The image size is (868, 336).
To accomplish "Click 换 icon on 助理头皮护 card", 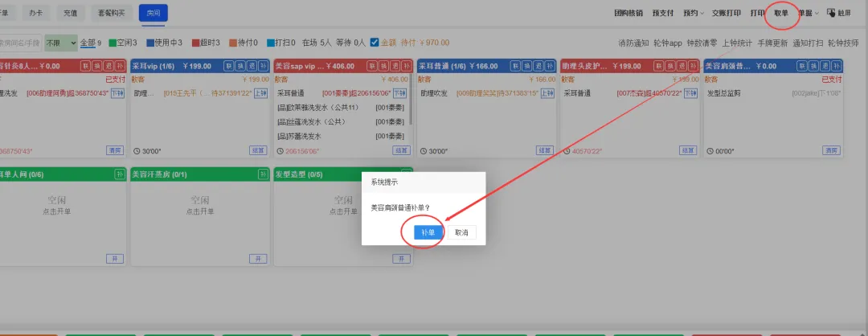I will click(670, 66).
